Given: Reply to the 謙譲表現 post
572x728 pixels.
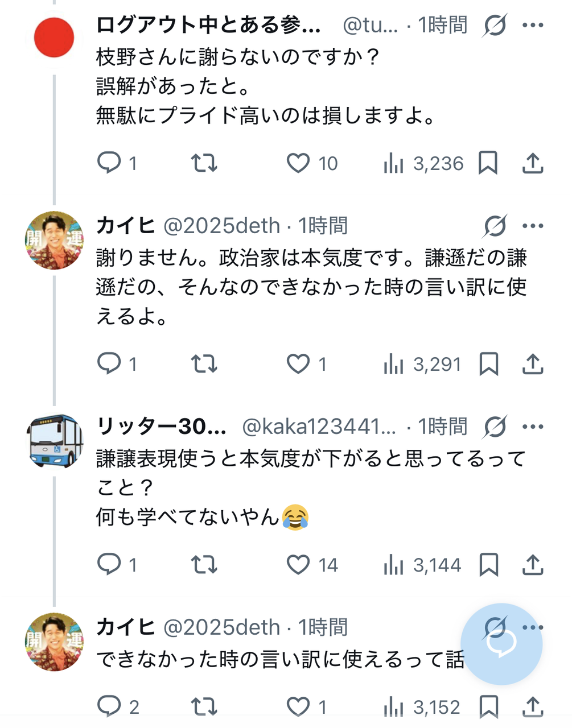Looking at the screenshot, I should (109, 565).
